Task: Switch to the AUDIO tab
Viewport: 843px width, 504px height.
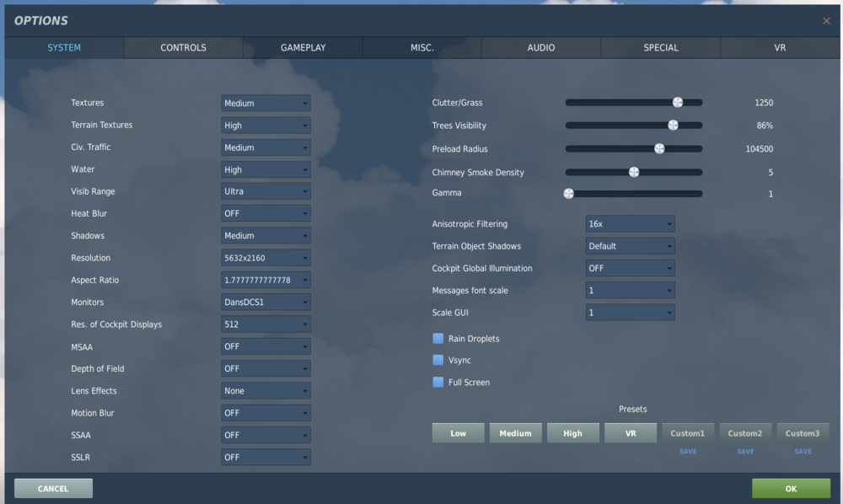Action: click(x=541, y=48)
